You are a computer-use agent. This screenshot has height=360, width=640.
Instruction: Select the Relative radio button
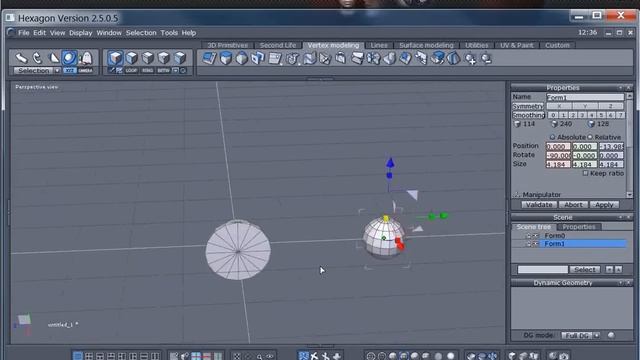click(590, 137)
